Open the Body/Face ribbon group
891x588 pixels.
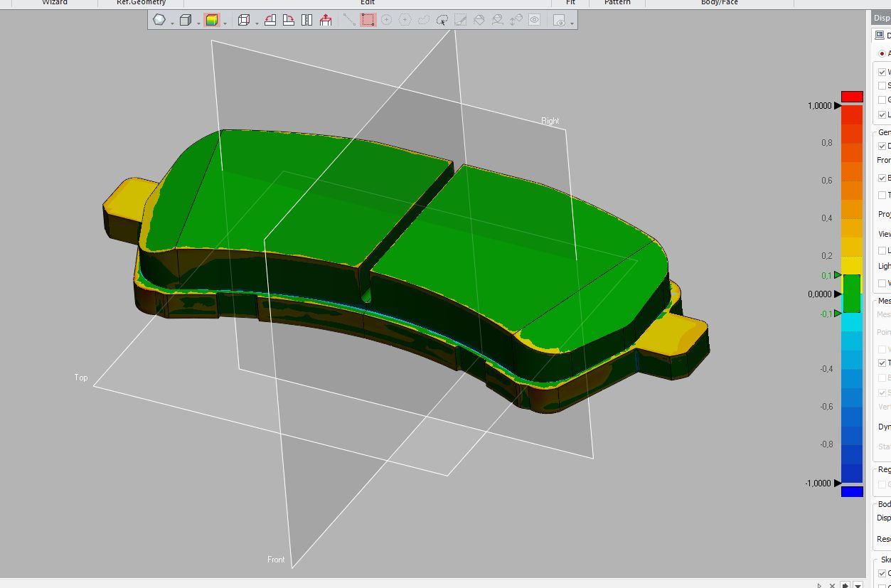click(719, 3)
